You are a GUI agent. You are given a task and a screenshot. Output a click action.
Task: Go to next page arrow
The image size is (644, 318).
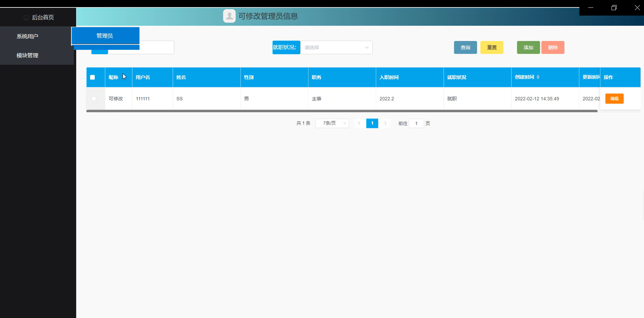click(x=385, y=123)
